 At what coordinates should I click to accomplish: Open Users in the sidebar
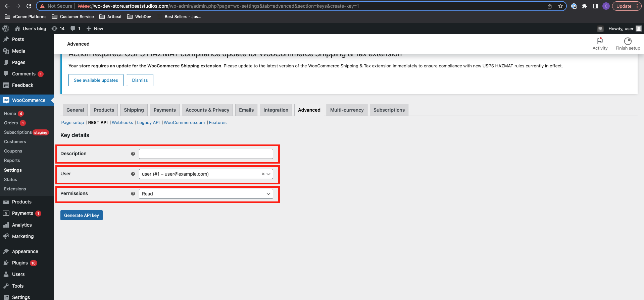coord(27,274)
